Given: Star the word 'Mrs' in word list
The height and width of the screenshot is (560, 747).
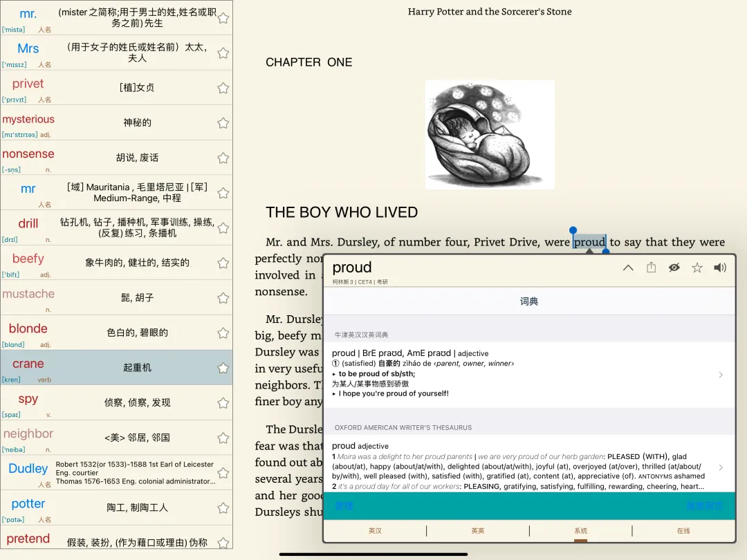Looking at the screenshot, I should point(223,53).
